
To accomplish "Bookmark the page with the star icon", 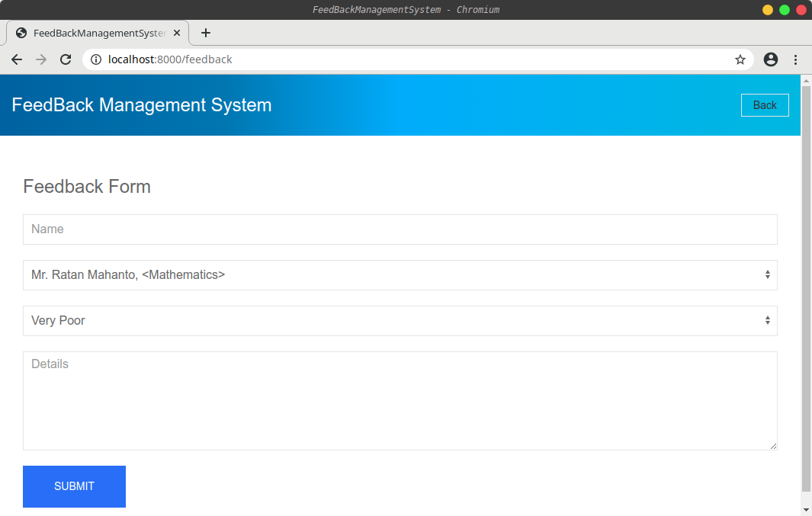I will (x=740, y=59).
